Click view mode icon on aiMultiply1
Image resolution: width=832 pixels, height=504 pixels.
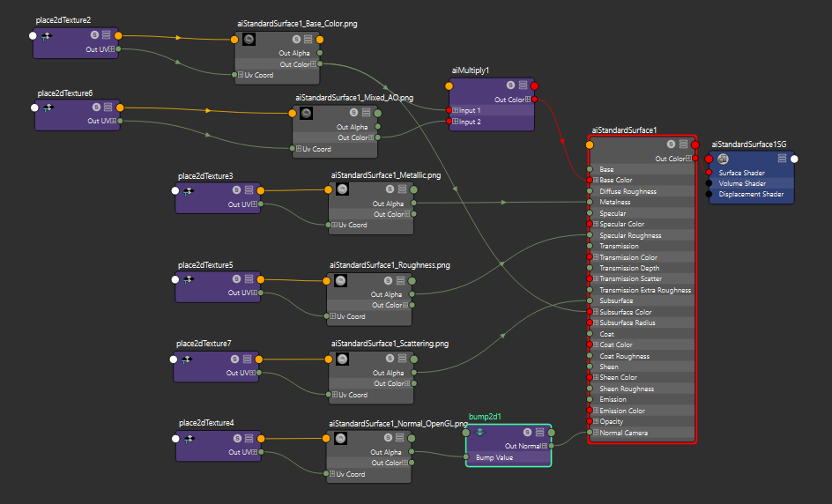click(523, 85)
